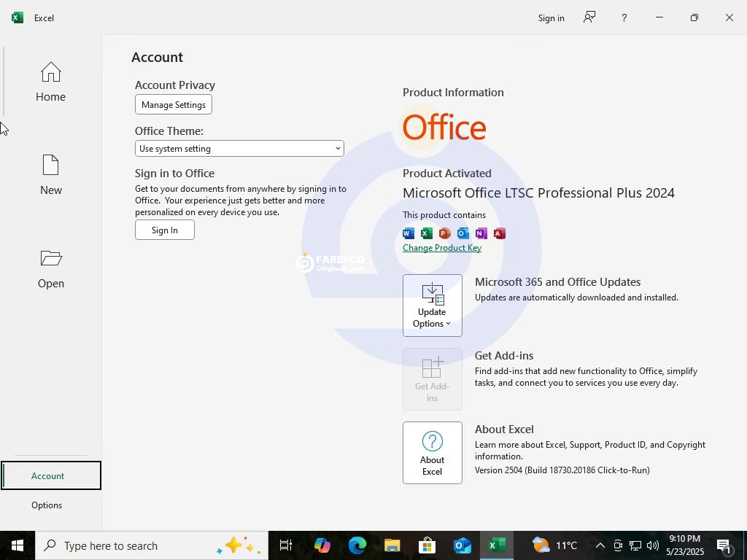
Task: Click version text 'Version 2504 (Build 18730.20186 Click-to-Run)'
Action: [x=562, y=470]
